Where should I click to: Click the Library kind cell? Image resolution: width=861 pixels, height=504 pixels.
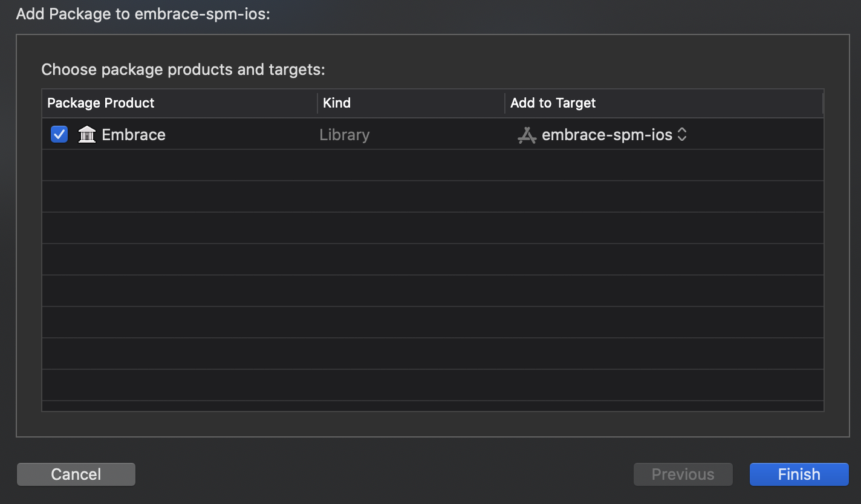(x=345, y=135)
